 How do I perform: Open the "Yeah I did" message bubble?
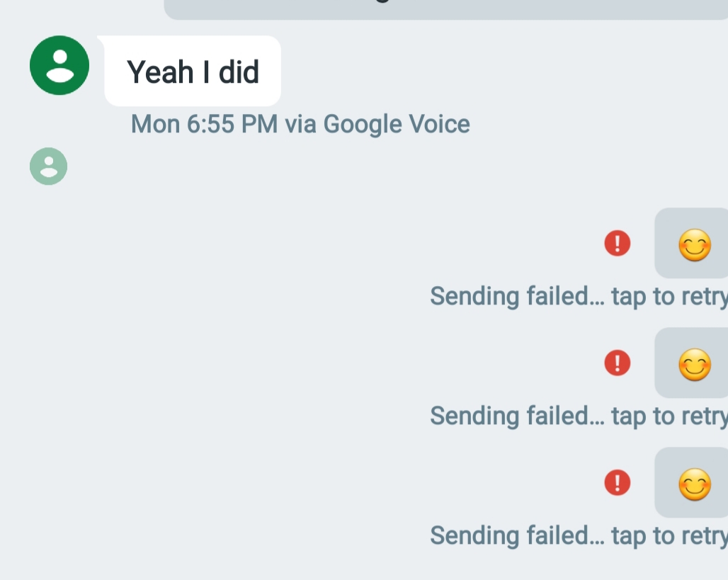tap(193, 72)
